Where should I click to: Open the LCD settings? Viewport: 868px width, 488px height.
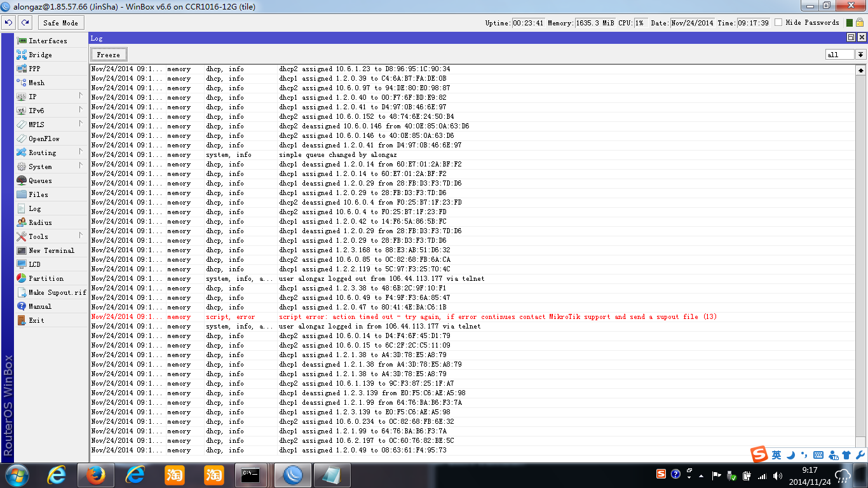[51, 264]
